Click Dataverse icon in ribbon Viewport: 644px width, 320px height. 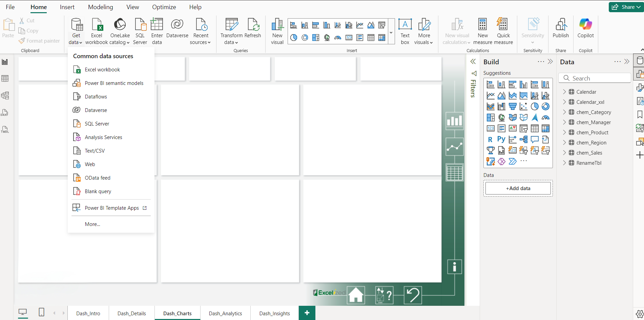(177, 24)
